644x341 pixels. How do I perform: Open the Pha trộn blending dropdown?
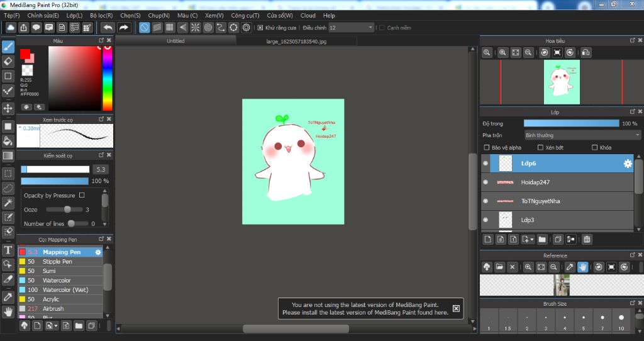(x=582, y=135)
